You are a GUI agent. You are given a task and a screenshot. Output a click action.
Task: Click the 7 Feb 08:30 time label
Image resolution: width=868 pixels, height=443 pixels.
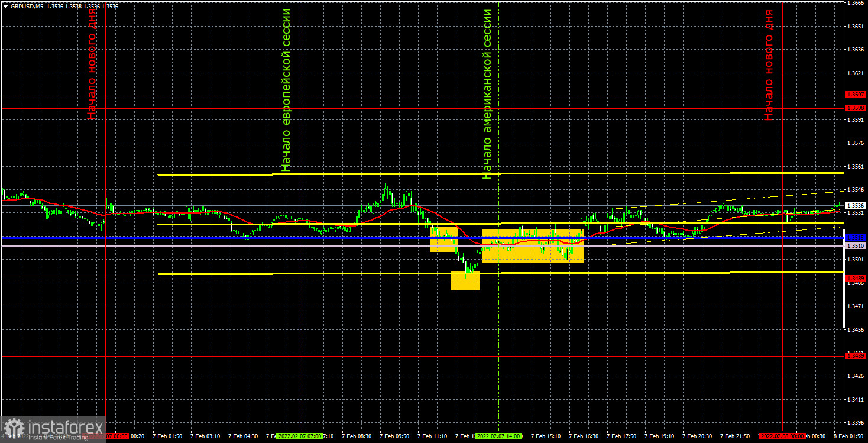357,436
